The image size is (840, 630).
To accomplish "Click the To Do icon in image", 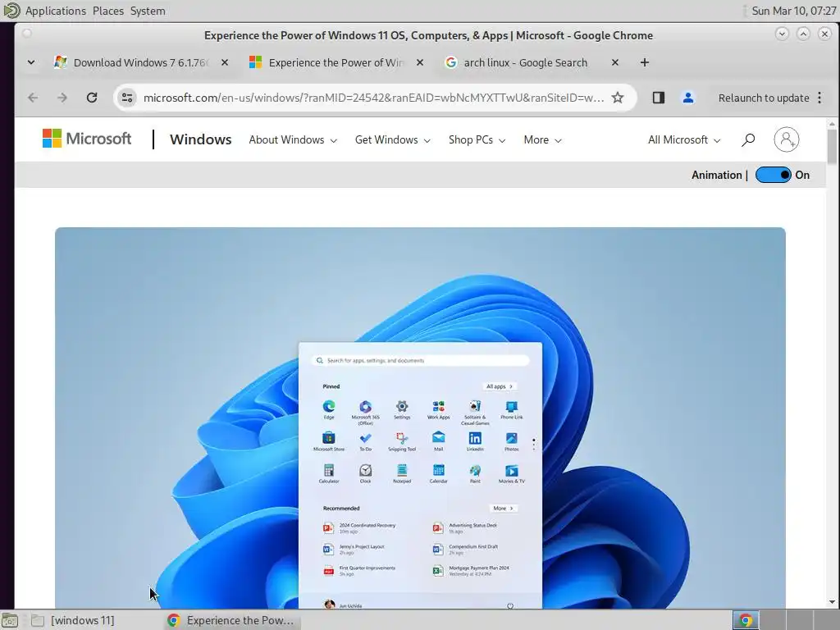I will [365, 438].
